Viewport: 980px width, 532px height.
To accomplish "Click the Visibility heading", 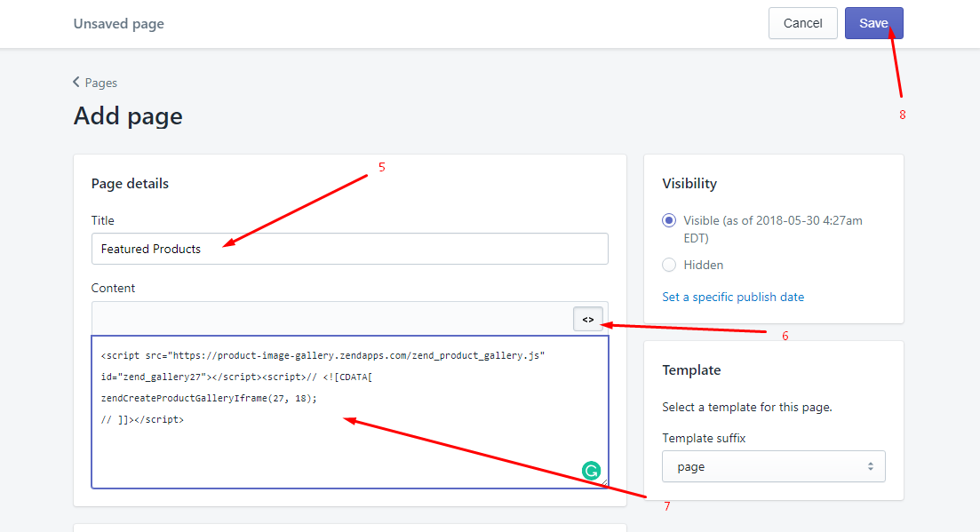I will point(689,184).
